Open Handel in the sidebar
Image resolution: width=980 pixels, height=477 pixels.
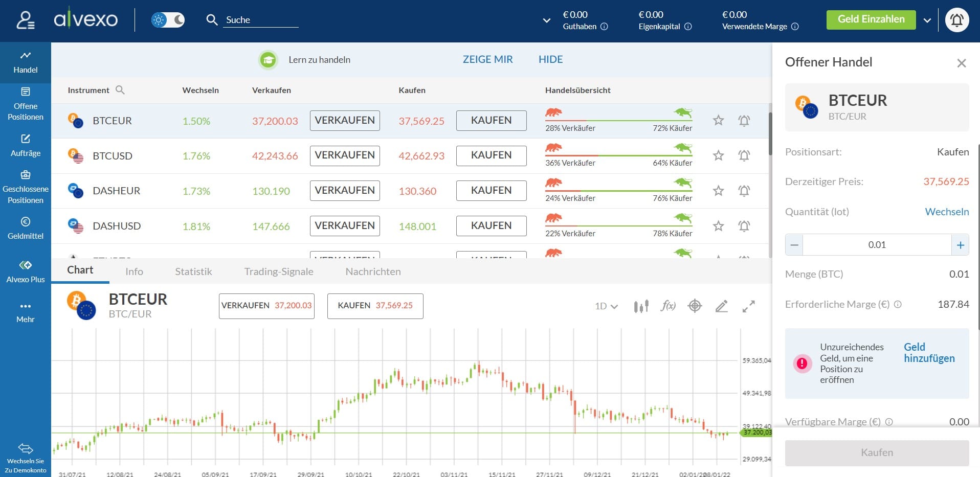click(x=26, y=62)
